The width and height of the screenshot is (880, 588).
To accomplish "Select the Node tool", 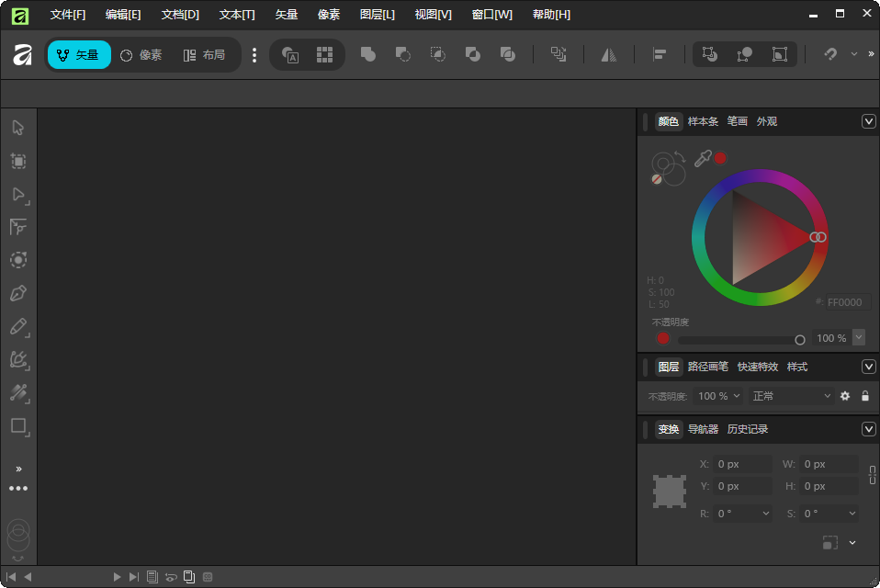I will [18, 195].
